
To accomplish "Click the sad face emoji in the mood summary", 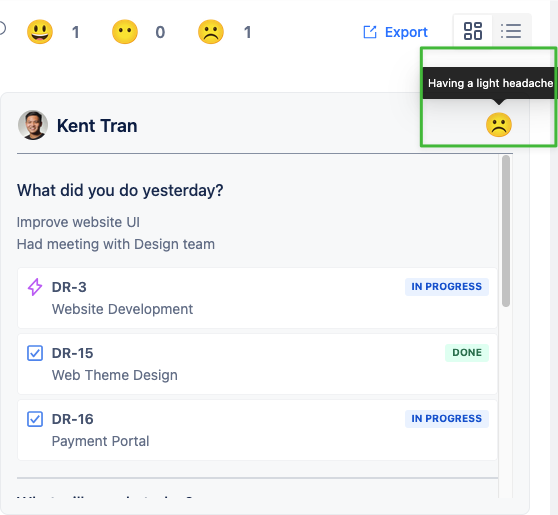I will (x=211, y=32).
